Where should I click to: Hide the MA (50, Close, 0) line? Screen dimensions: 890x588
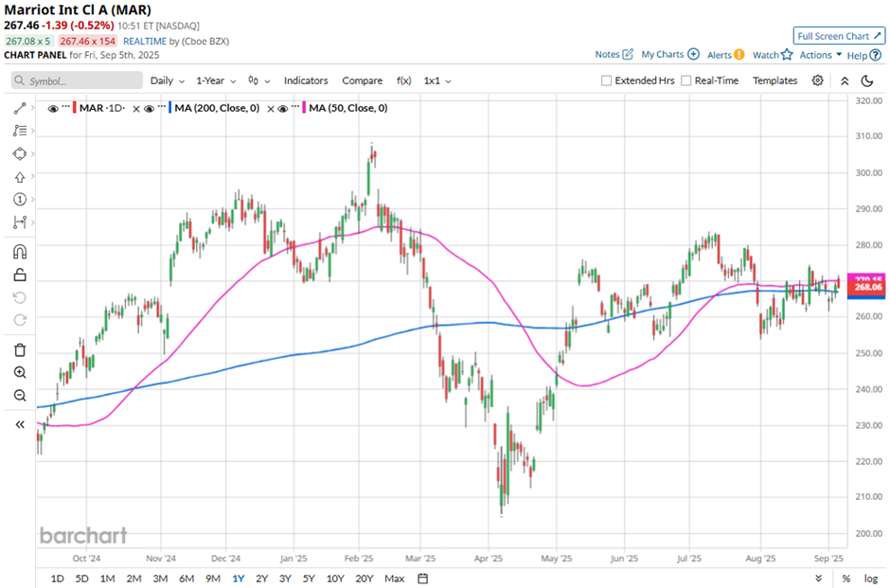(283, 108)
